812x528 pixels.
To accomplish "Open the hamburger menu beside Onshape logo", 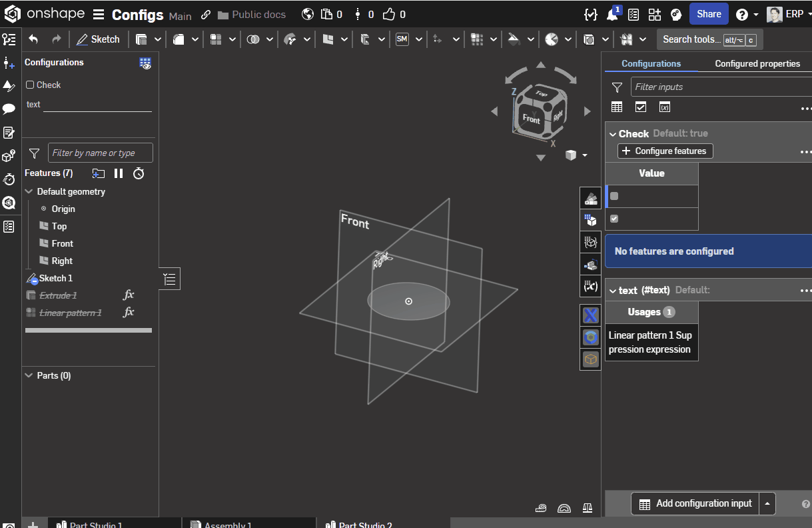I will coord(99,15).
